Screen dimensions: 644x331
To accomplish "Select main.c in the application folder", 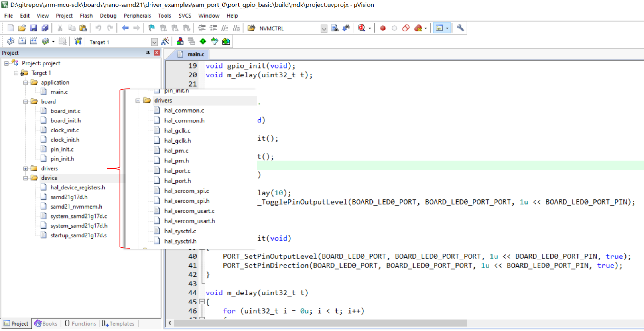I will pyautogui.click(x=59, y=92).
